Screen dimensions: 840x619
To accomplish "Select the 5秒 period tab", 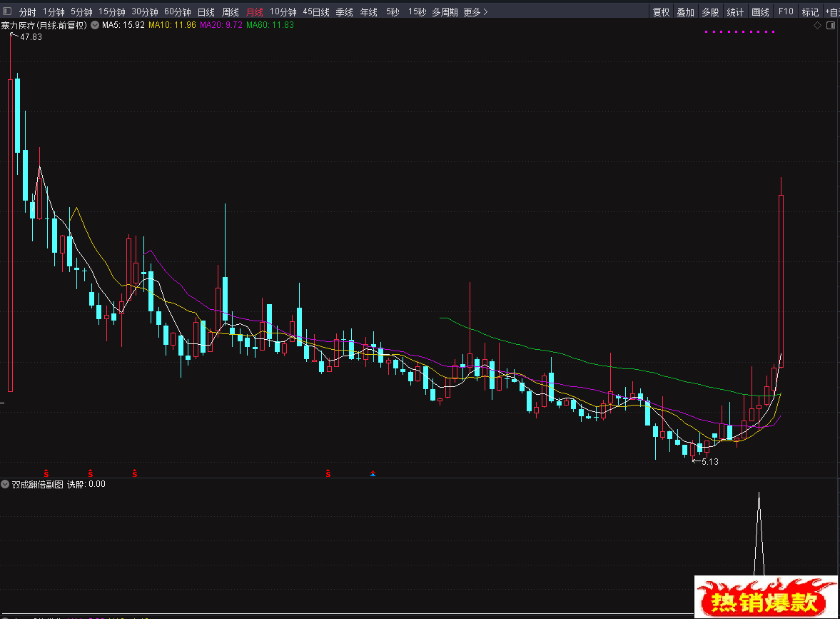I will [393, 12].
